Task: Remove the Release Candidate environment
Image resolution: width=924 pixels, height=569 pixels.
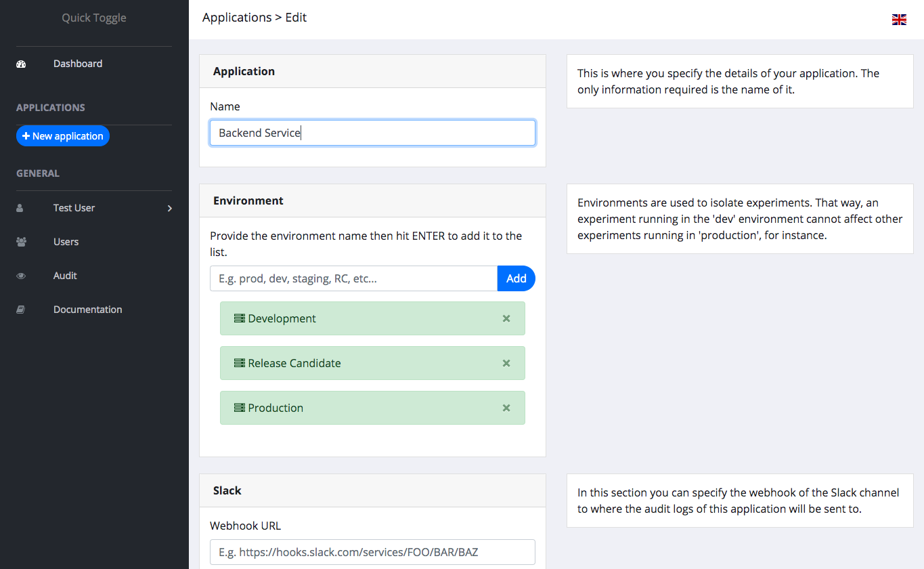Action: click(x=506, y=363)
